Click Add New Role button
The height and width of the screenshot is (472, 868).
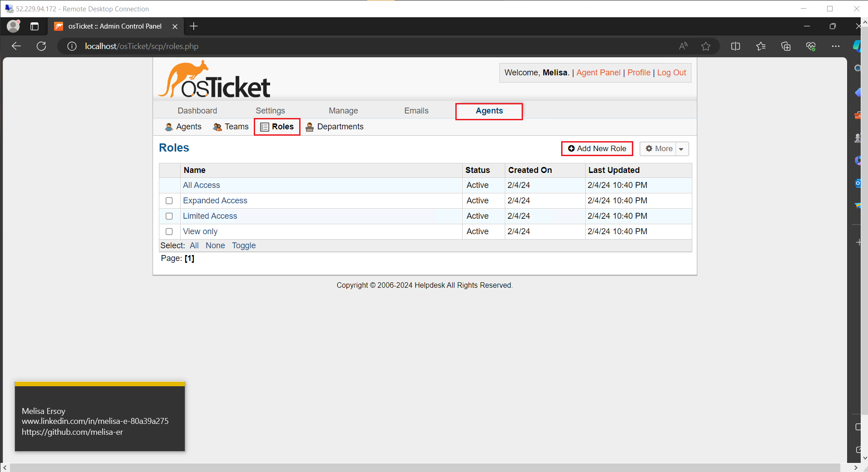[x=597, y=148]
